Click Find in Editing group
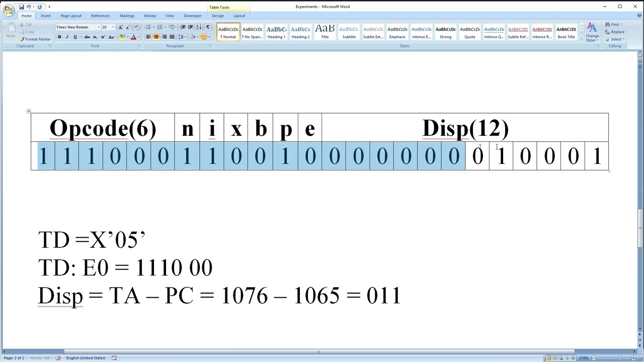 pyautogui.click(x=614, y=25)
